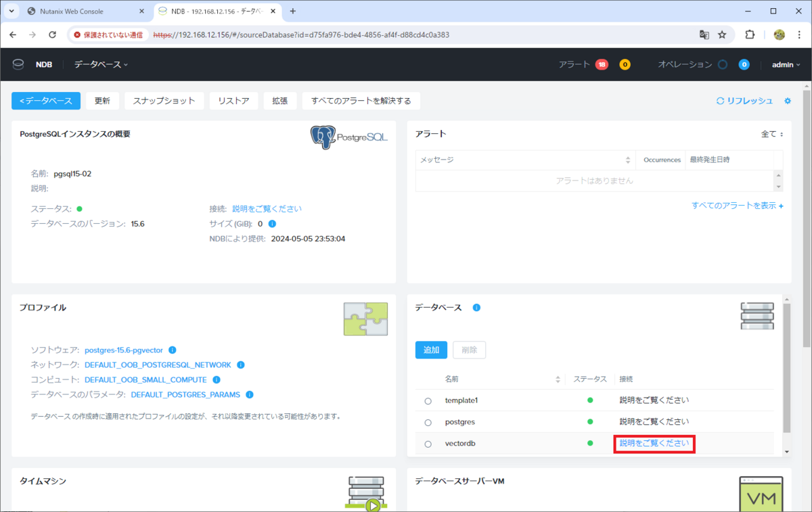812x512 pixels.
Task: Click the browser address bar URL
Action: tap(302, 34)
